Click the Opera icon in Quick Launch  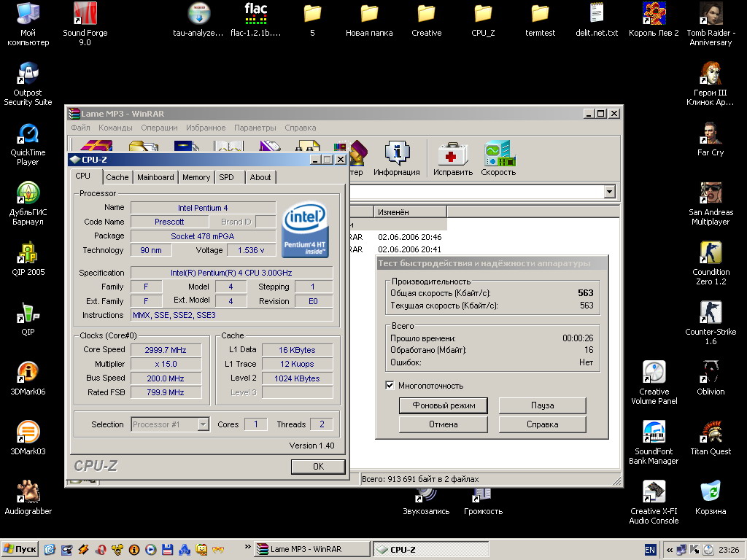[100, 550]
